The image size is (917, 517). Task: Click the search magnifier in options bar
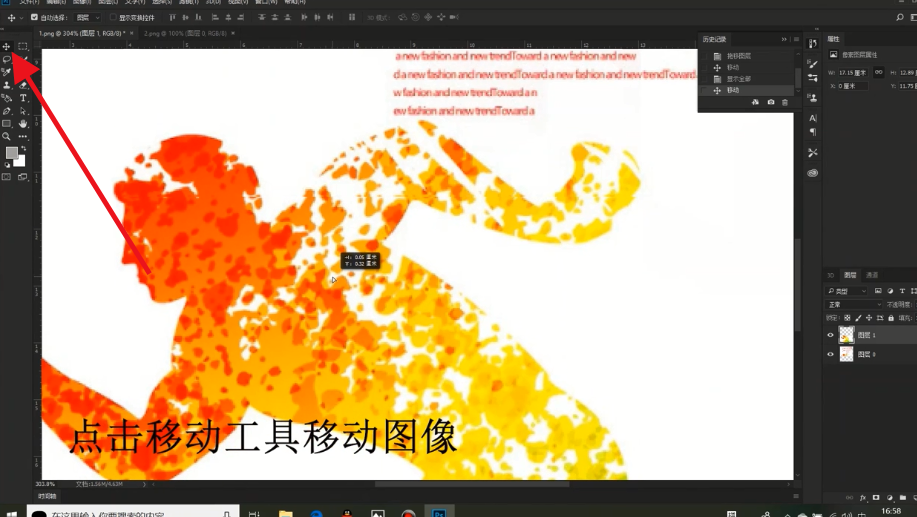(899, 17)
